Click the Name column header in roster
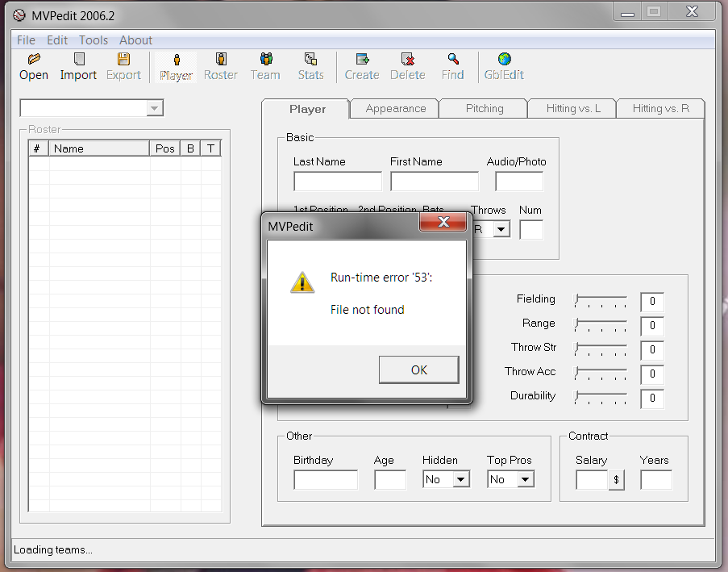The width and height of the screenshot is (728, 572). pos(99,148)
